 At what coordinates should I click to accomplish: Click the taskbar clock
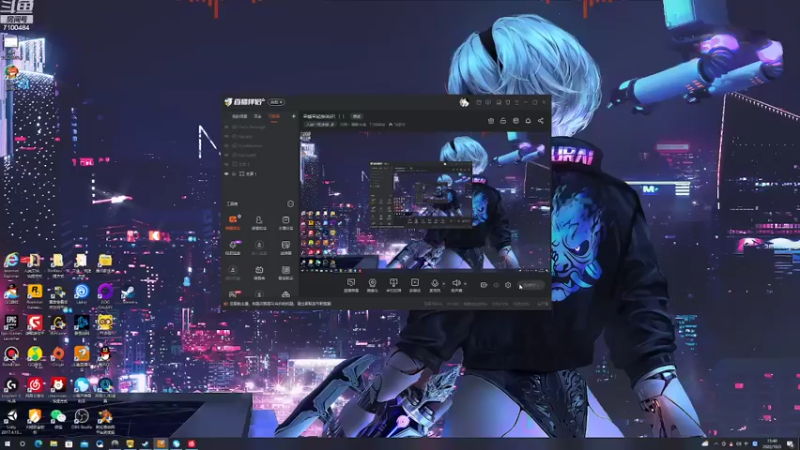[772, 444]
